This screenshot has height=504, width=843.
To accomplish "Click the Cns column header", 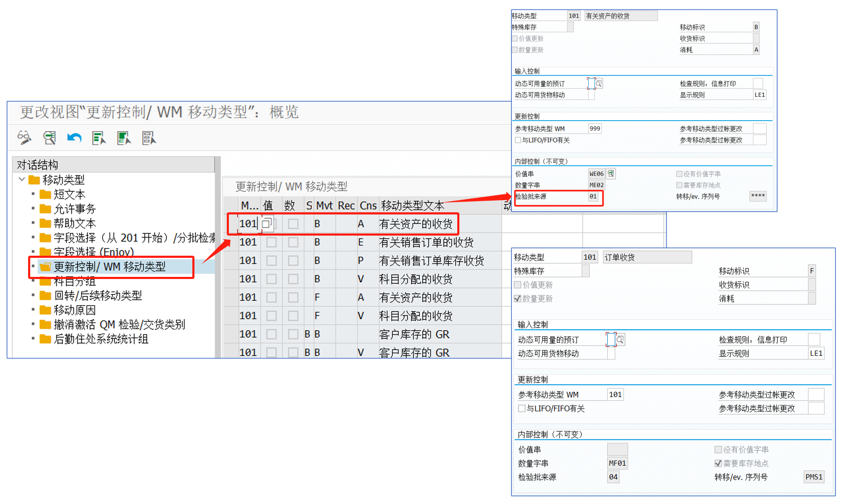I will 368,205.
